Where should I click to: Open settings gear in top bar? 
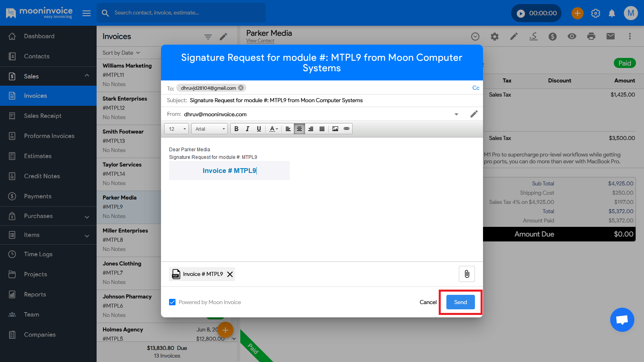point(596,13)
